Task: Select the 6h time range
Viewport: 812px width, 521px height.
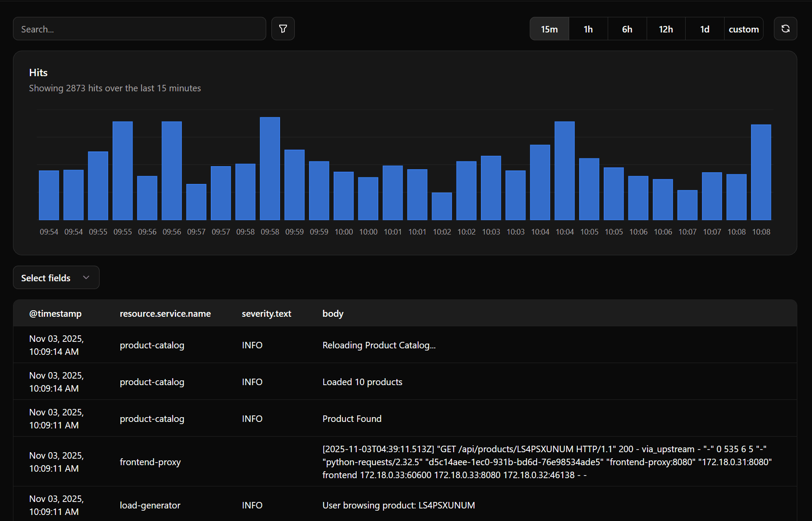Action: tap(627, 29)
